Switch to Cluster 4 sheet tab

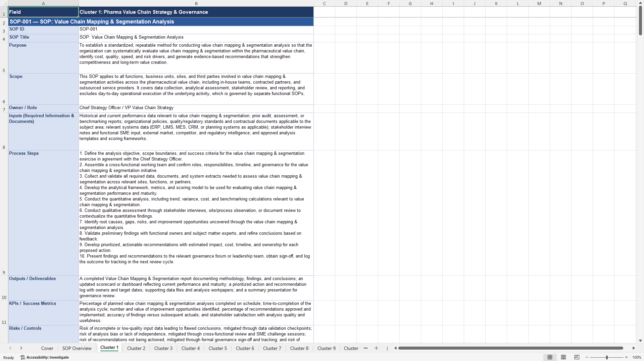click(191, 348)
